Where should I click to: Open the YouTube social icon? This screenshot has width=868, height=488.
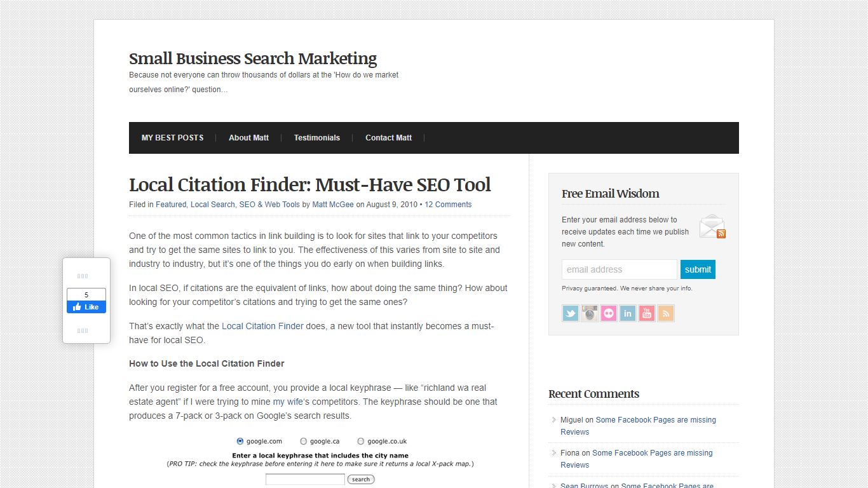coord(647,313)
